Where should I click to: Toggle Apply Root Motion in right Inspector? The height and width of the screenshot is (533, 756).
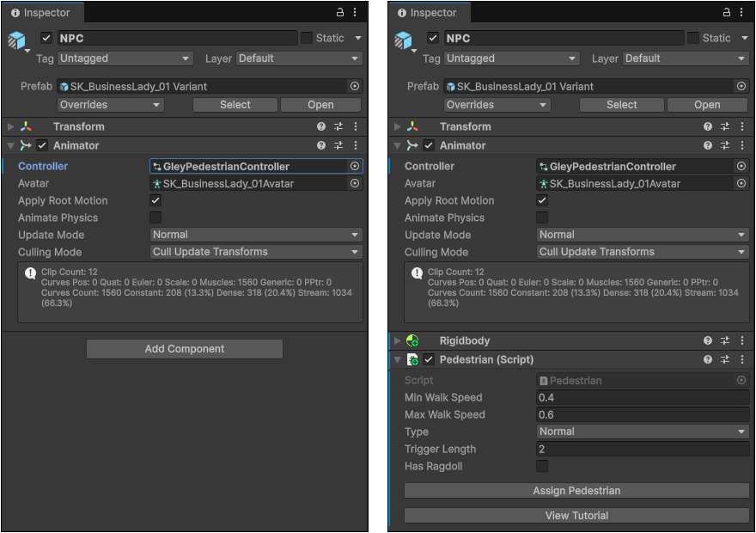coord(542,200)
